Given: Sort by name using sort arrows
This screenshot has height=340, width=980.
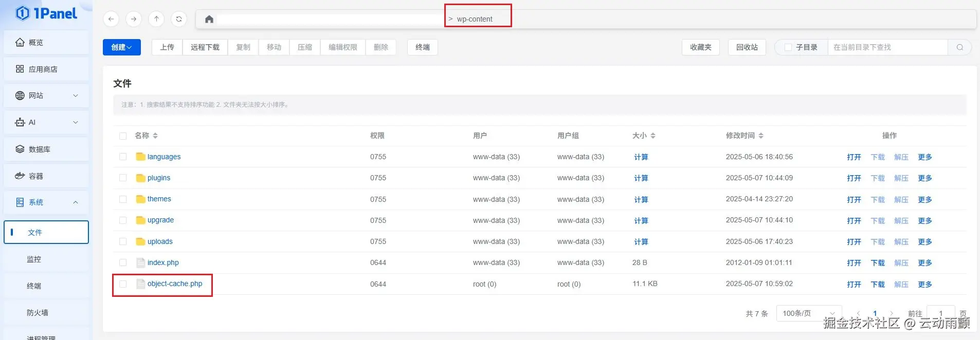Looking at the screenshot, I should coord(155,136).
